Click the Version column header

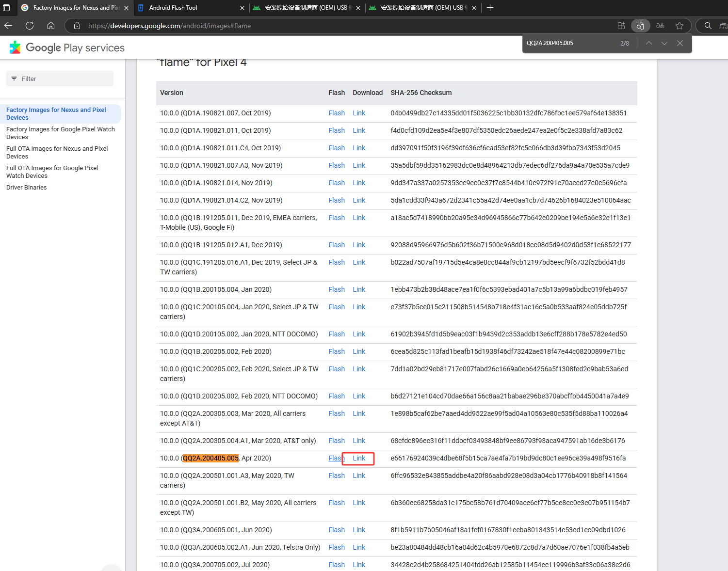[x=172, y=93]
